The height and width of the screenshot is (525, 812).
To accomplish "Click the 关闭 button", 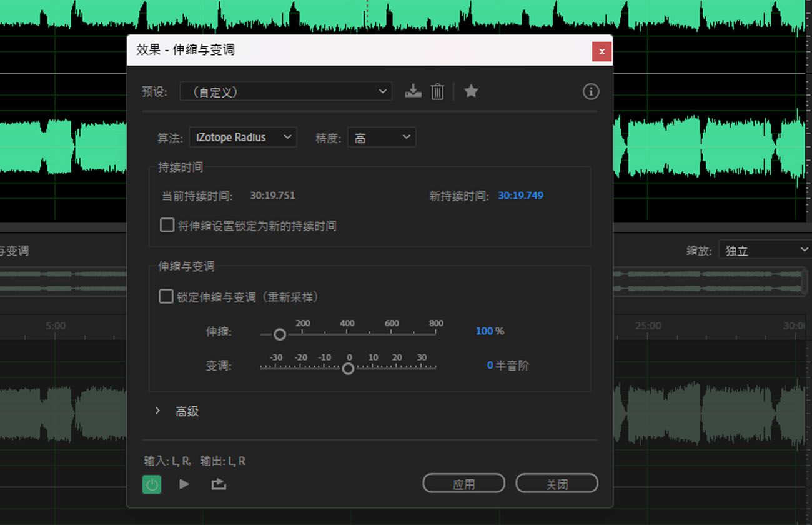I will point(557,484).
